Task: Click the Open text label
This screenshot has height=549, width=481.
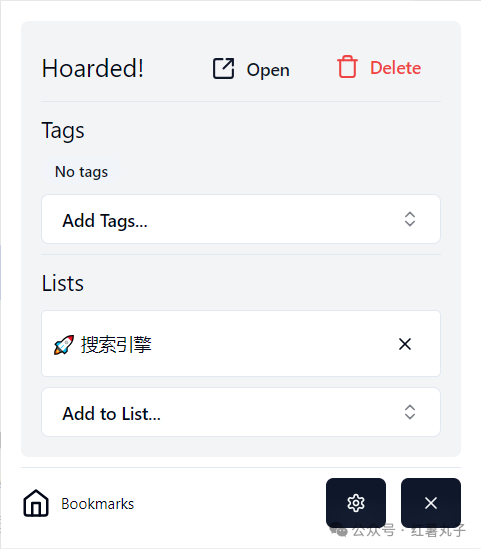Action: (268, 70)
